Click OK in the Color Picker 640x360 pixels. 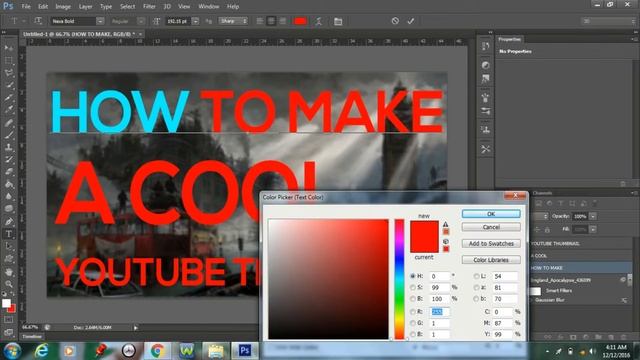[491, 214]
